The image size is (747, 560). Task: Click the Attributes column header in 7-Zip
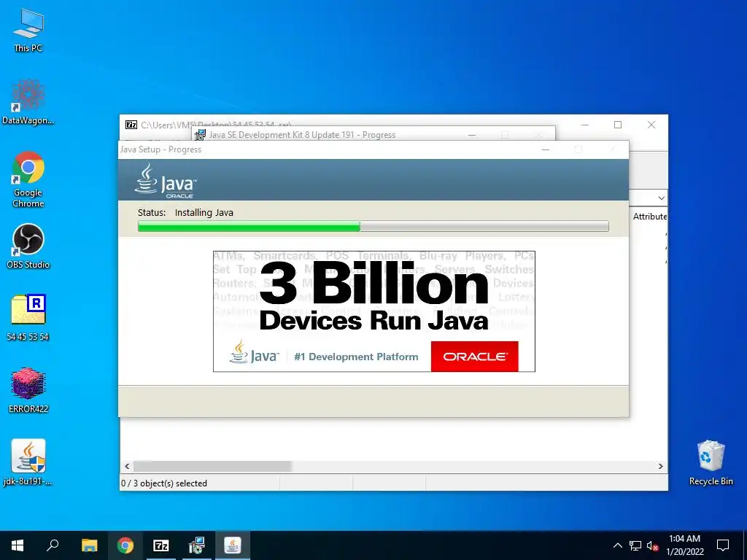(x=649, y=216)
